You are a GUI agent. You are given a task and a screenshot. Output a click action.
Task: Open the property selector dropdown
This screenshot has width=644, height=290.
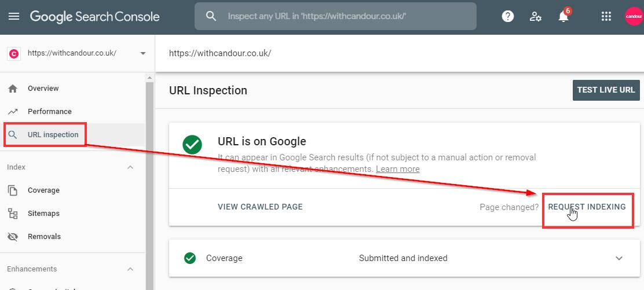pyautogui.click(x=143, y=53)
